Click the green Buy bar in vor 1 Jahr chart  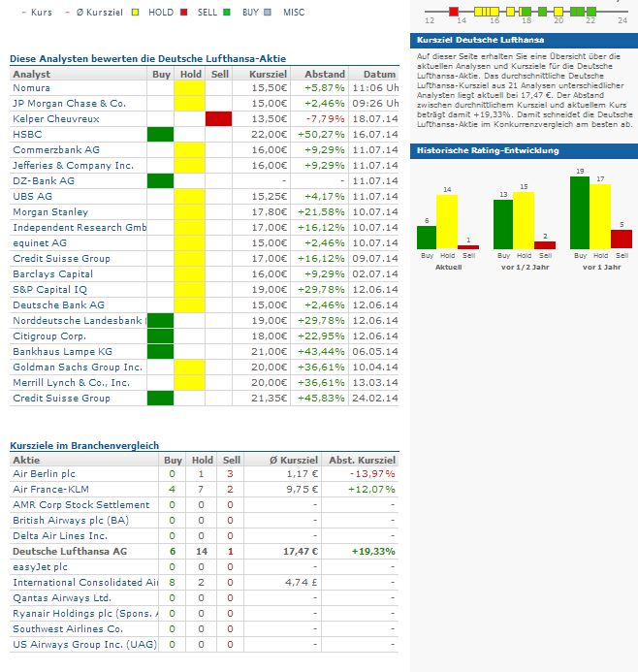580,212
